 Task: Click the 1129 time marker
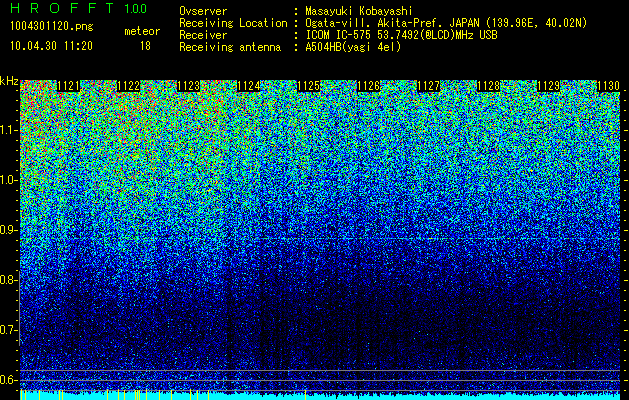click(548, 86)
